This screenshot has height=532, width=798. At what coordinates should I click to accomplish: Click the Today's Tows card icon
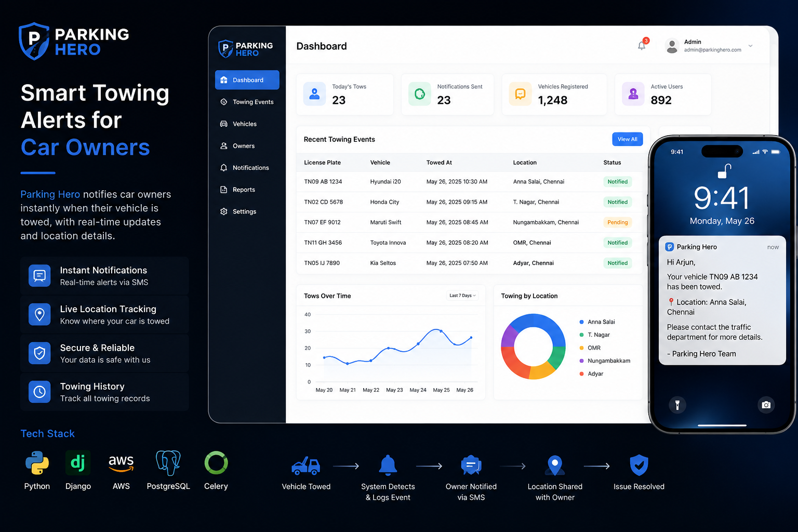[314, 94]
